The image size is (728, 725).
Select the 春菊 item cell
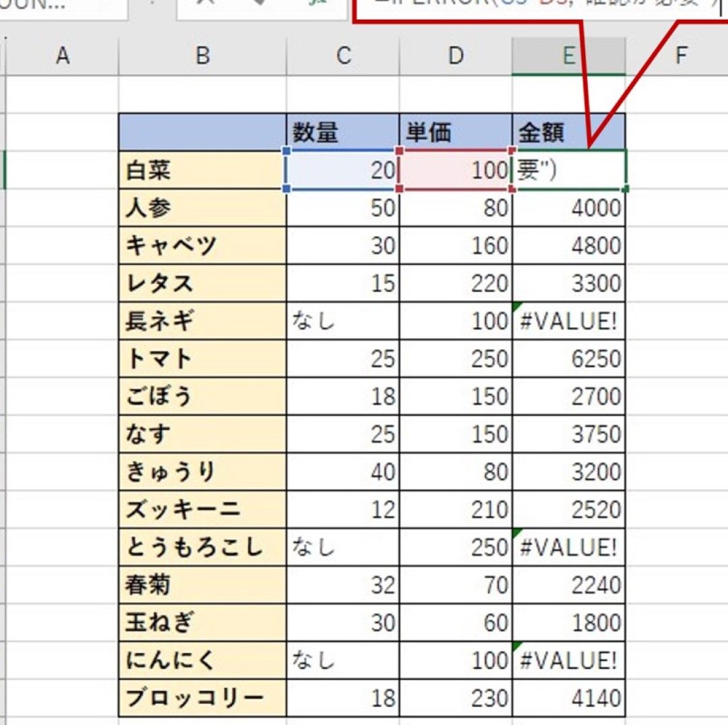(202, 585)
